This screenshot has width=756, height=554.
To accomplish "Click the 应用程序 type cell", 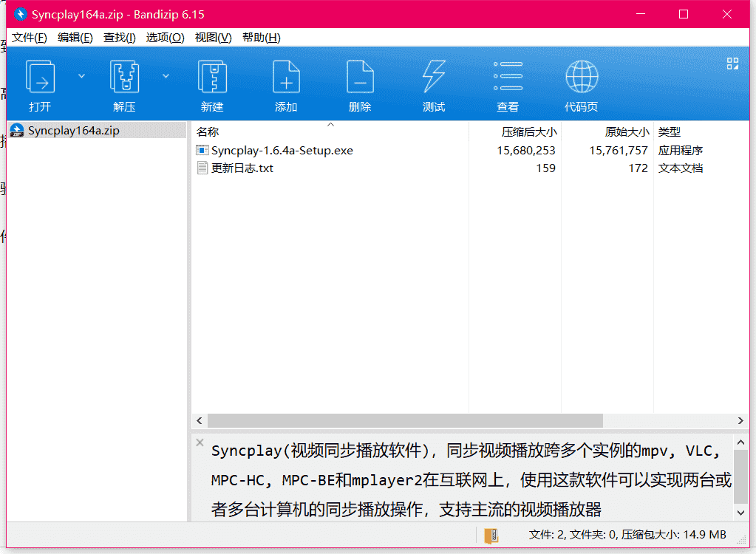I will click(x=681, y=150).
